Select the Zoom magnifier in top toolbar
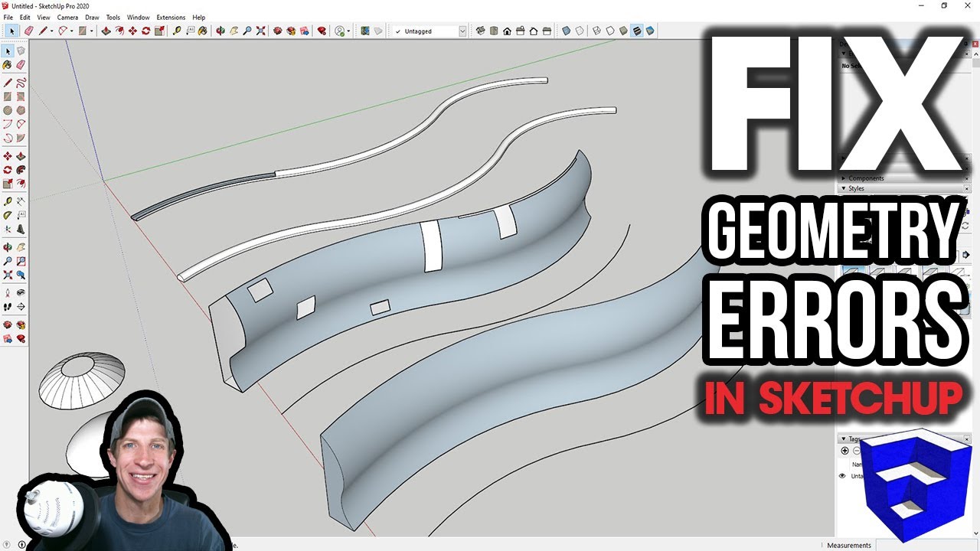The width and height of the screenshot is (980, 551). tap(247, 31)
